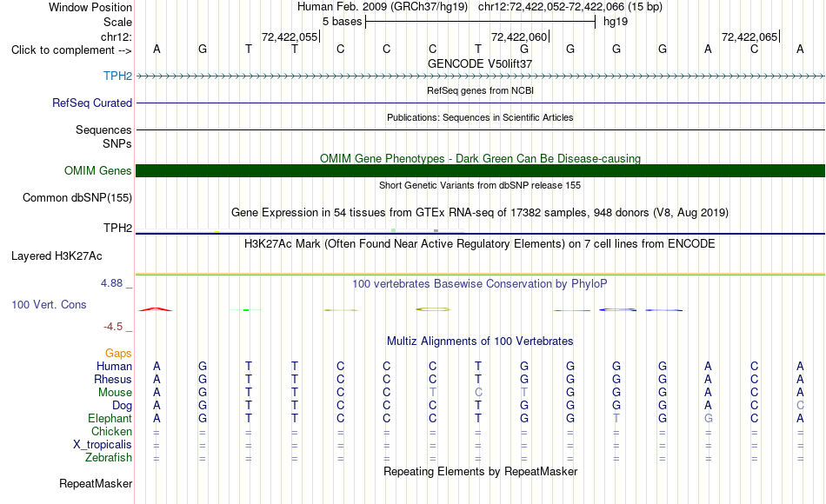Click the blue TPH2 arrow gene line
826x504 pixels.
tap(480, 76)
